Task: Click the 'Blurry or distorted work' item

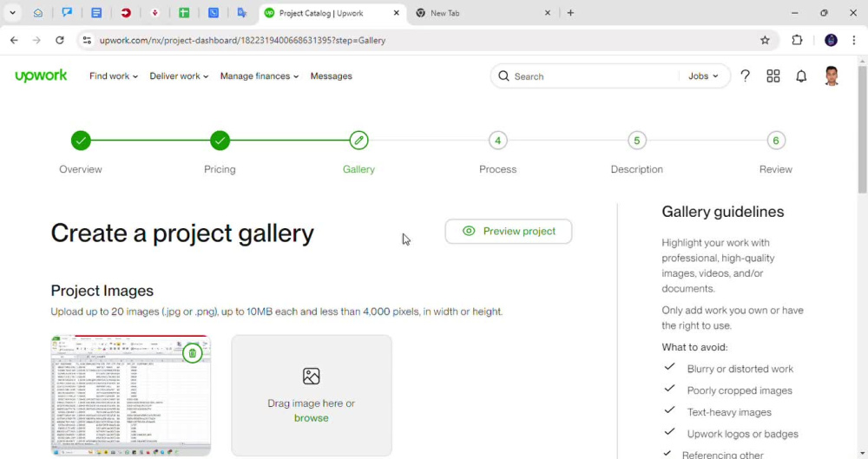Action: click(x=740, y=369)
